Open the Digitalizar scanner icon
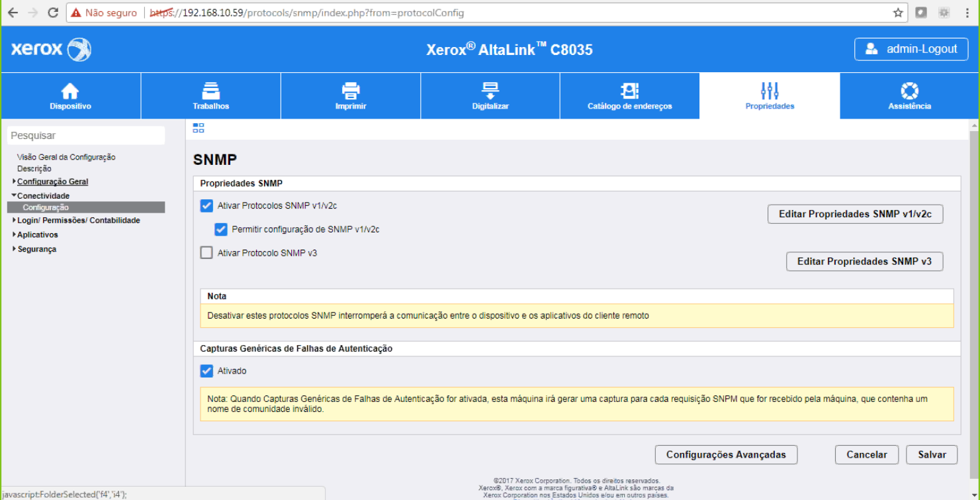 [490, 91]
